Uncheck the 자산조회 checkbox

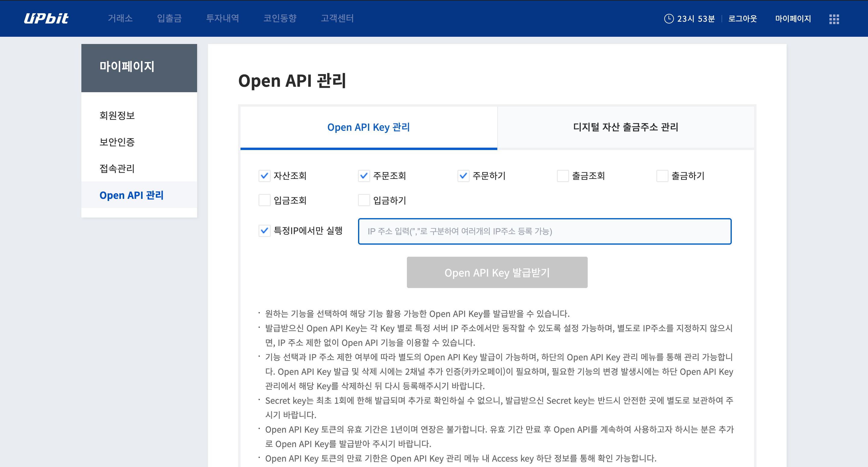click(265, 176)
